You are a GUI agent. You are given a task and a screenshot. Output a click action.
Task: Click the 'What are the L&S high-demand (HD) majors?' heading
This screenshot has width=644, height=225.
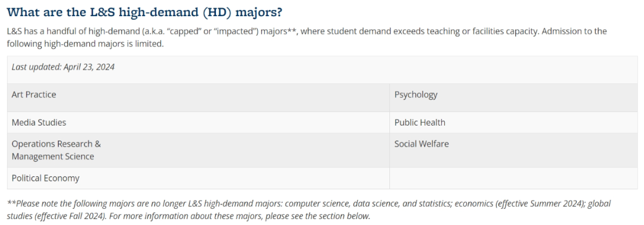[144, 12]
